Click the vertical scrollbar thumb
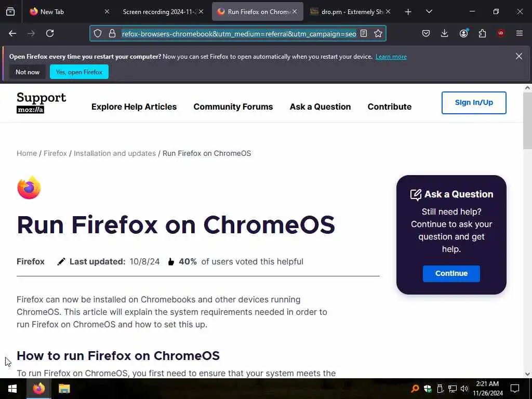Viewport: 532px width, 399px height. click(527, 120)
